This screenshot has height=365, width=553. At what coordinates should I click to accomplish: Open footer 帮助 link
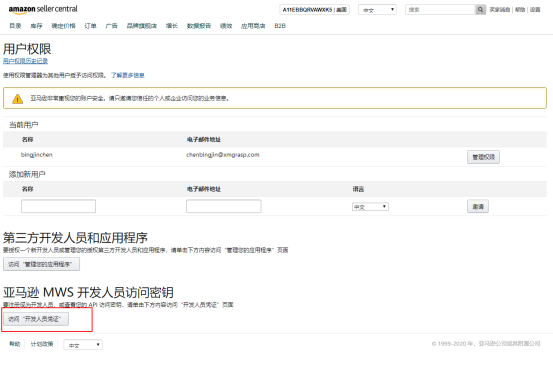(x=15, y=344)
